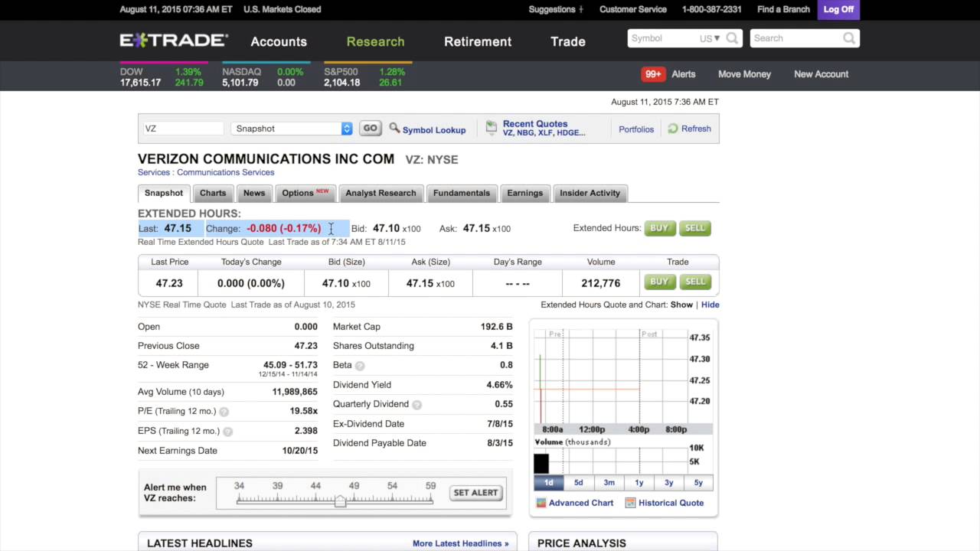Image resolution: width=980 pixels, height=551 pixels.
Task: Open the Symbol Lookup link
Action: point(434,130)
